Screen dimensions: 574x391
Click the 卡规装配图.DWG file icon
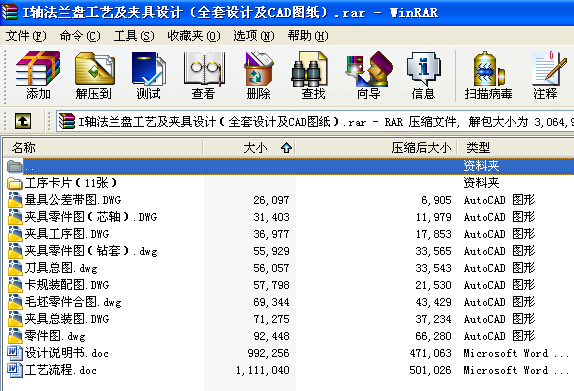[15, 285]
